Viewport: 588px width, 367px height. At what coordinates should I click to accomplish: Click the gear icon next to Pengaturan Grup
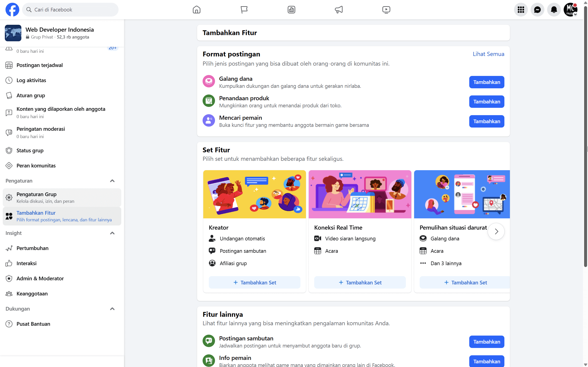tap(9, 197)
